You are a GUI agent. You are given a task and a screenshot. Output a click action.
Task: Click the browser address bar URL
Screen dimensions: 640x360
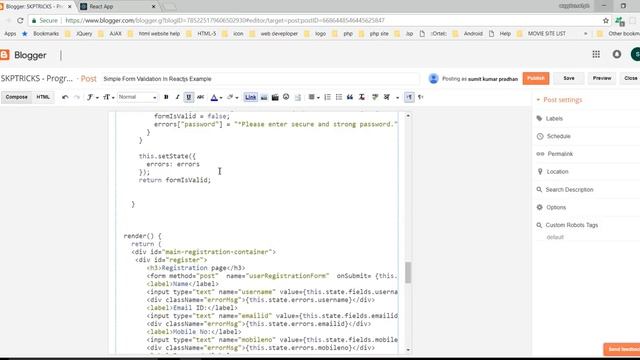pyautogui.click(x=224, y=20)
